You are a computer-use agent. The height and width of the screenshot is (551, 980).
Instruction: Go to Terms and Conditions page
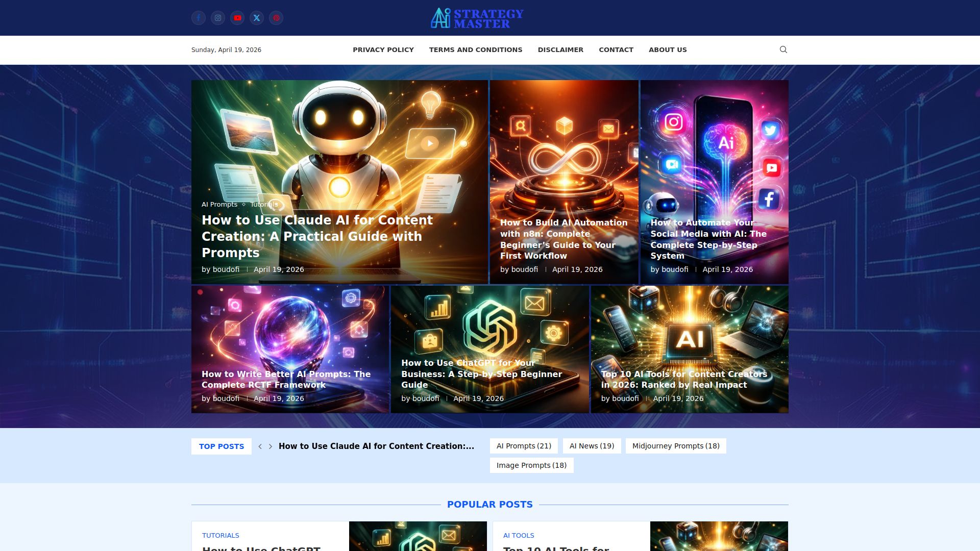tap(475, 49)
